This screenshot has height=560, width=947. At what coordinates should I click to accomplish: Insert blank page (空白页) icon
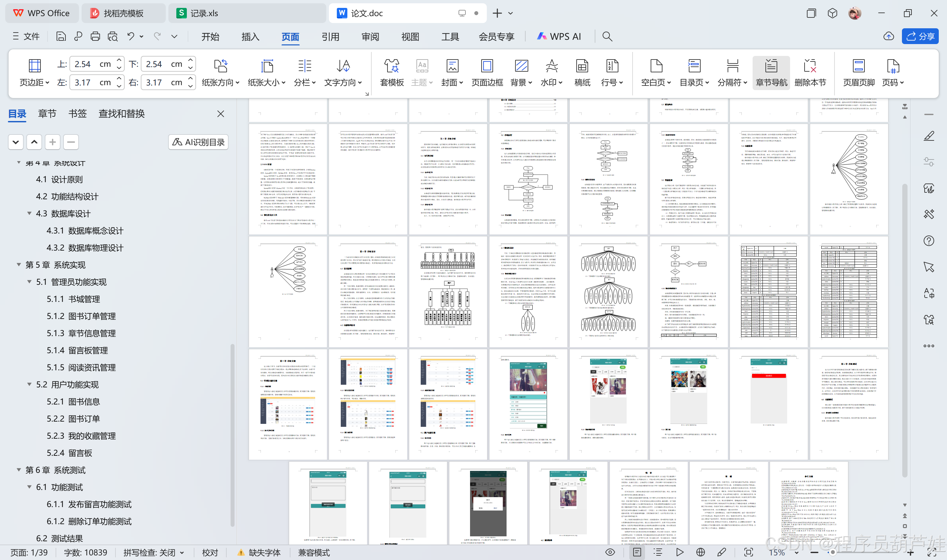(656, 73)
